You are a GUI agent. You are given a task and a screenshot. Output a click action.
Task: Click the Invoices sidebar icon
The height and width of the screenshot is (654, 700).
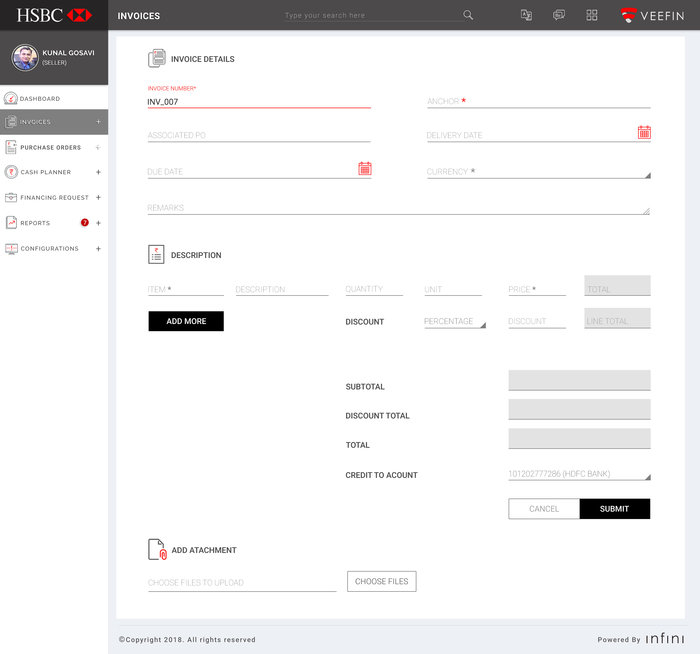(x=11, y=121)
